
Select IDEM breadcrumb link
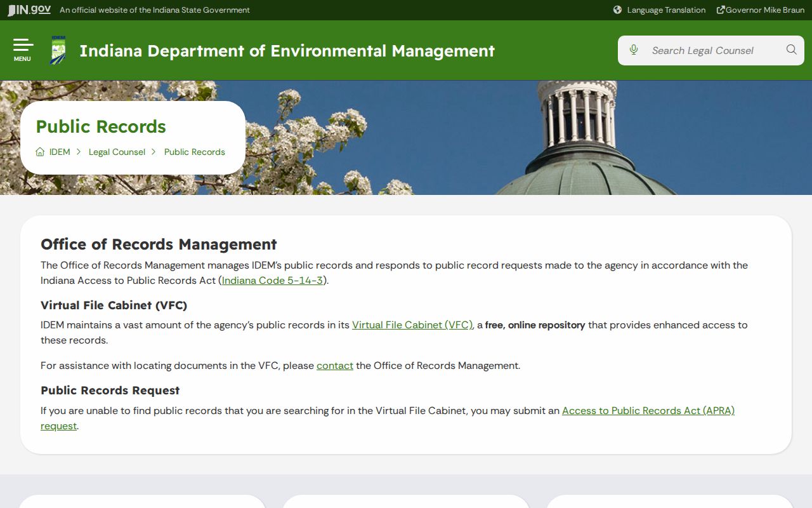[60, 152]
